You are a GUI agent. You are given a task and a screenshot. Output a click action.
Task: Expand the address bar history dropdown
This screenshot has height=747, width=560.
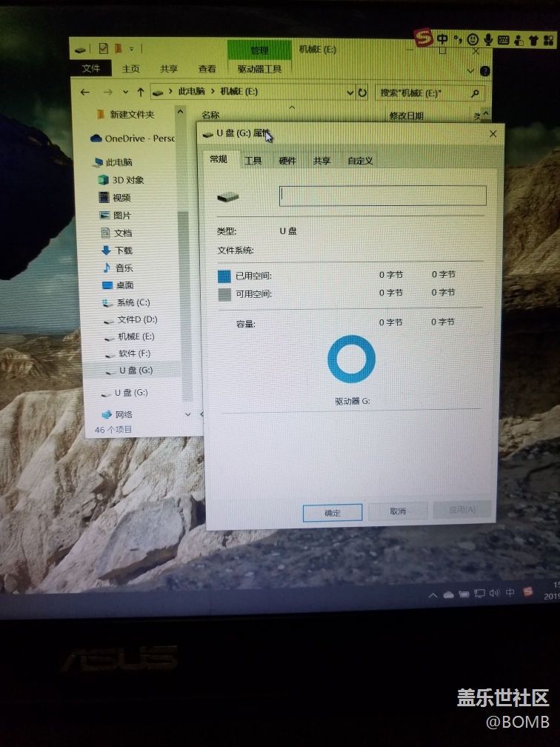350,93
